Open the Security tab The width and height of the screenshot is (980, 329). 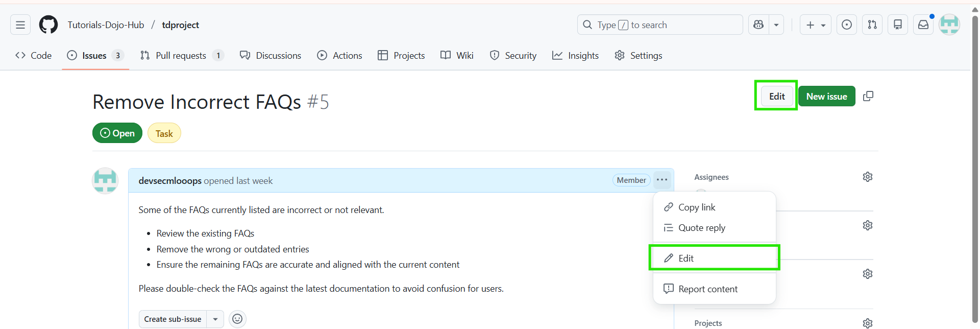pyautogui.click(x=513, y=55)
